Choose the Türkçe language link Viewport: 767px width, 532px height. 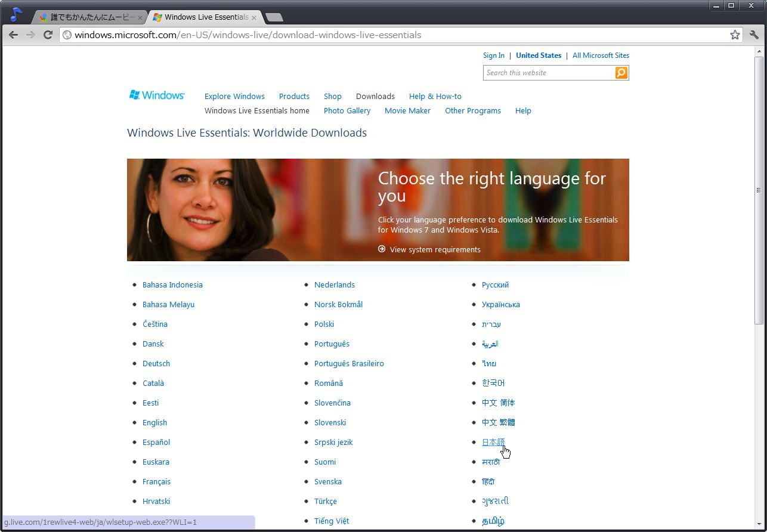[326, 501]
